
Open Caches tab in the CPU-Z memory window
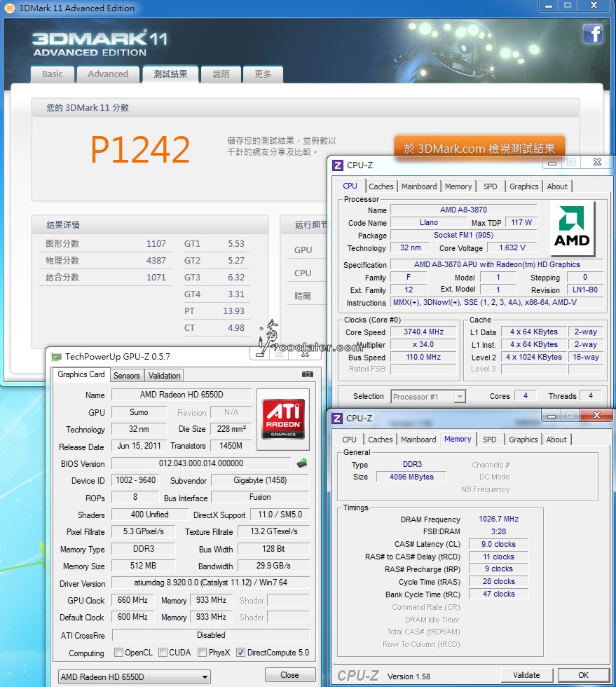tap(381, 440)
